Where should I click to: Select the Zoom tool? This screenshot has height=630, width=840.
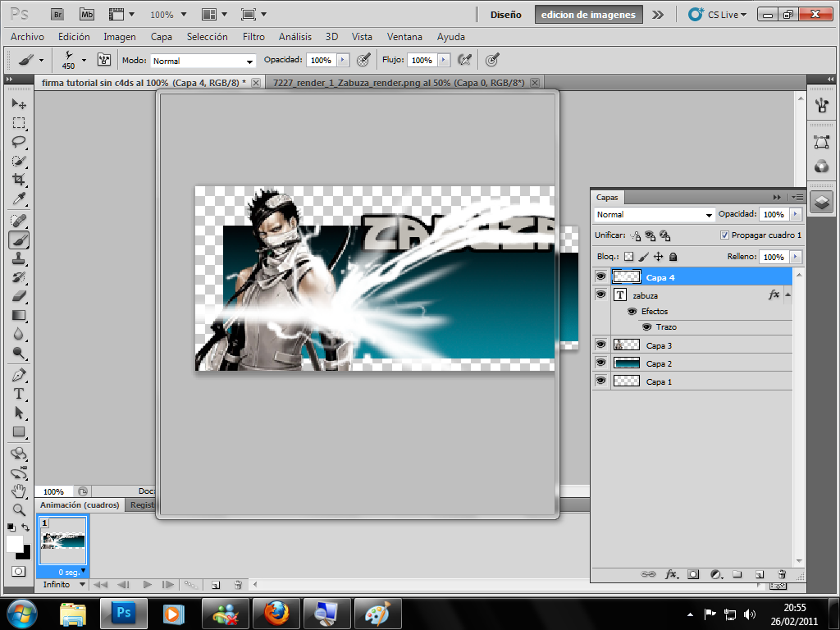click(19, 510)
